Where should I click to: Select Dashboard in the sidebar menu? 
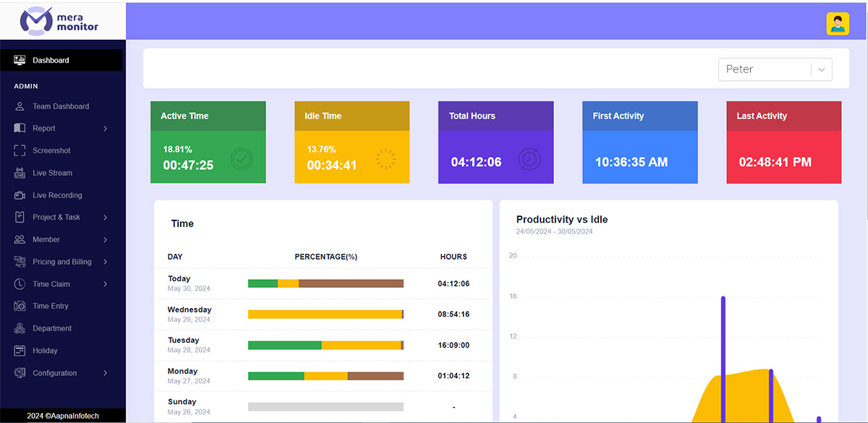[x=51, y=61]
